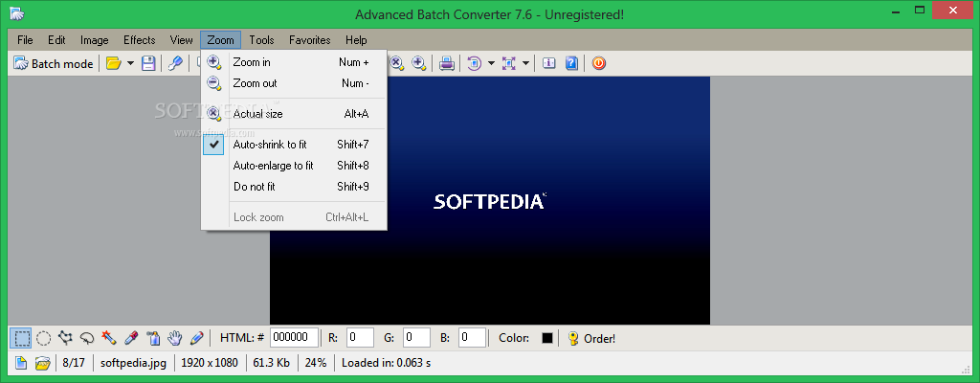The image size is (980, 383).
Task: Click the Zoom out icon in the menu
Action: (x=214, y=83)
